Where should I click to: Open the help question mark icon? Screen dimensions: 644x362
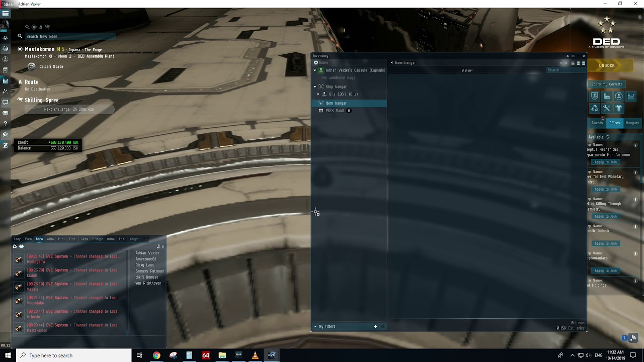[x=6, y=123]
